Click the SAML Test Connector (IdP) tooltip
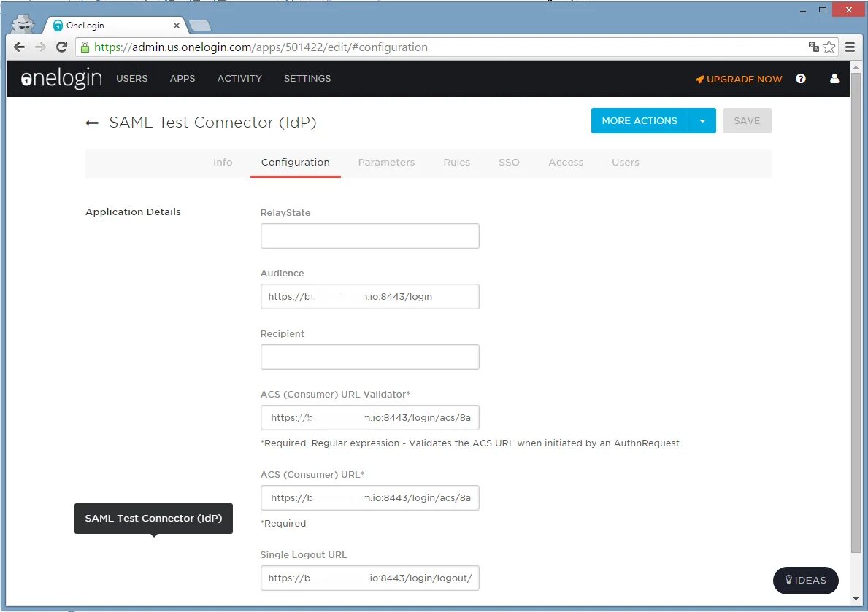 (x=153, y=519)
